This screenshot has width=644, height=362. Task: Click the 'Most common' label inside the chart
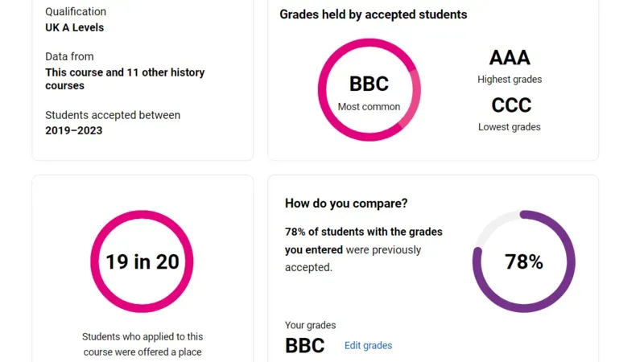(x=369, y=107)
